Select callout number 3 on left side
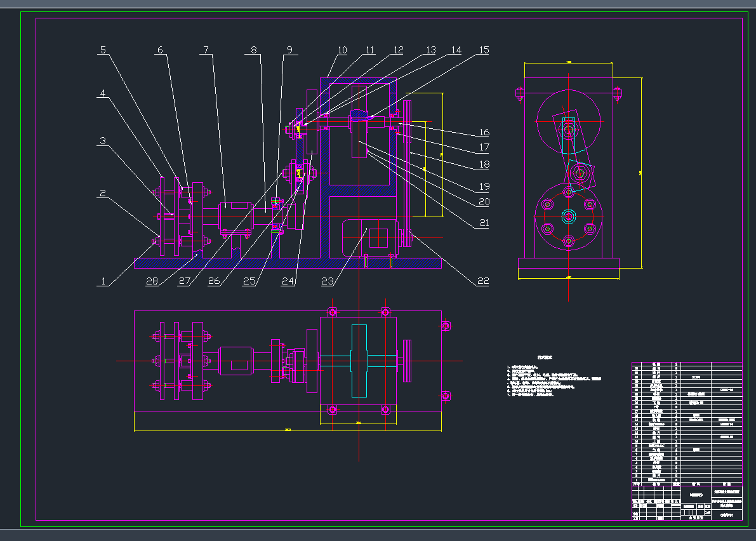The image size is (756, 541). pos(103,141)
